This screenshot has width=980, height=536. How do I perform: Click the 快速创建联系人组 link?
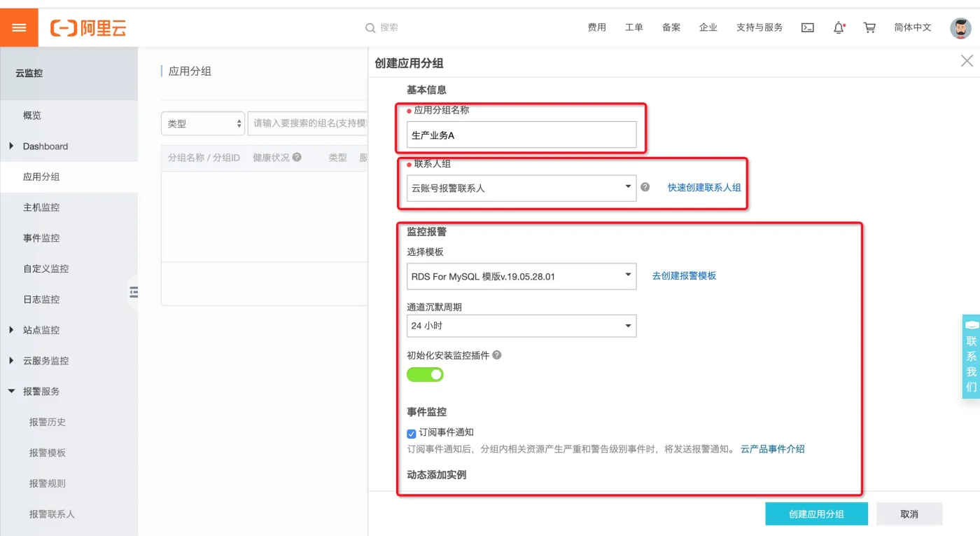[704, 188]
